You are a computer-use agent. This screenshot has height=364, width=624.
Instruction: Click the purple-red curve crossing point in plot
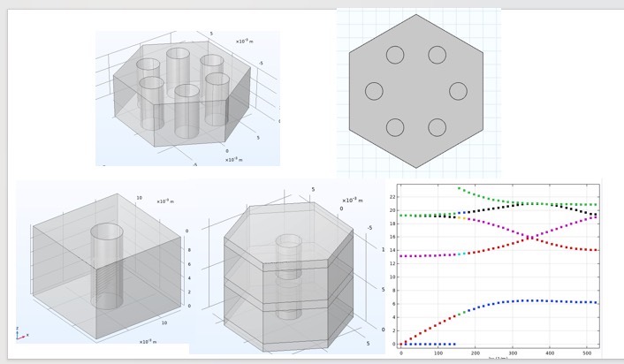click(x=530, y=238)
